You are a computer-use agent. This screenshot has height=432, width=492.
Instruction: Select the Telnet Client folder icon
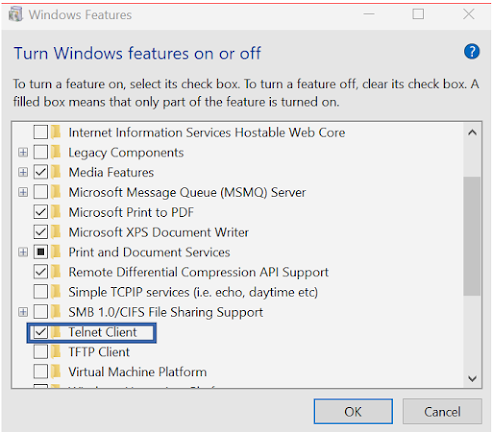point(56,332)
